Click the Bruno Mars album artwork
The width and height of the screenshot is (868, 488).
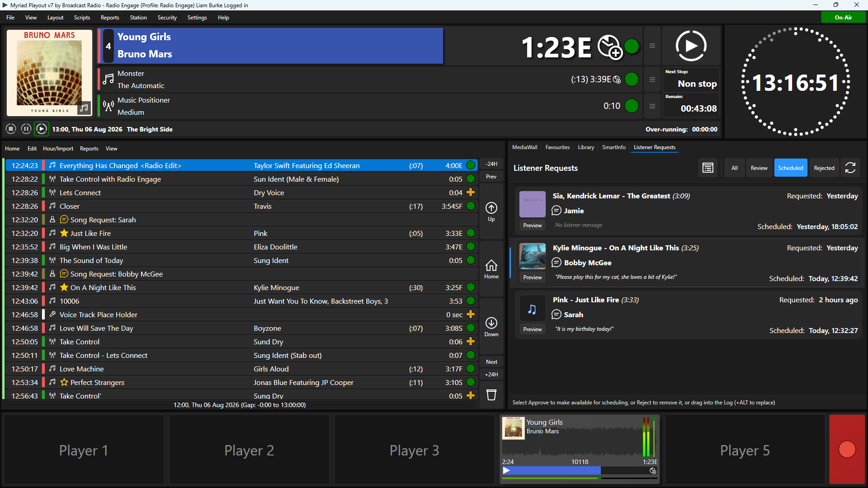click(x=49, y=73)
